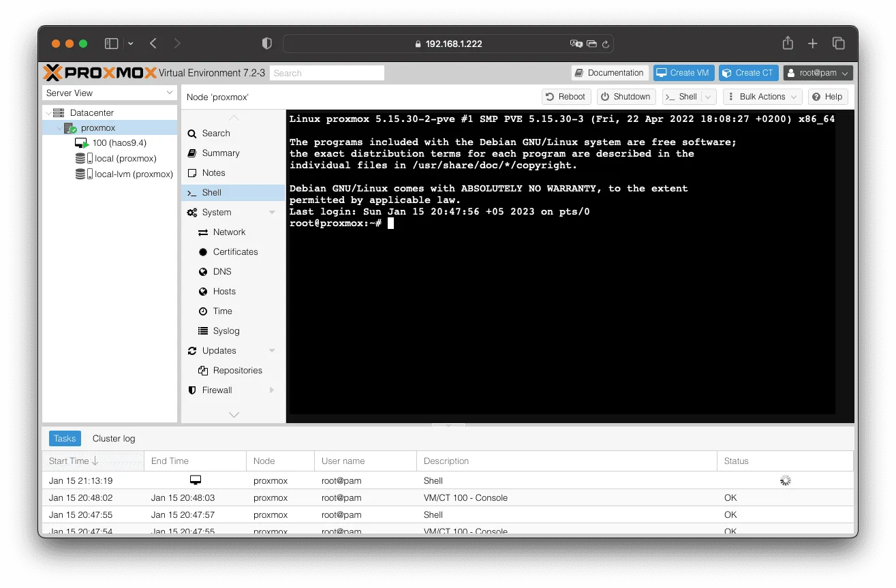The image size is (896, 588).
Task: Select local-lvm (proxmox) storage
Action: (x=134, y=174)
